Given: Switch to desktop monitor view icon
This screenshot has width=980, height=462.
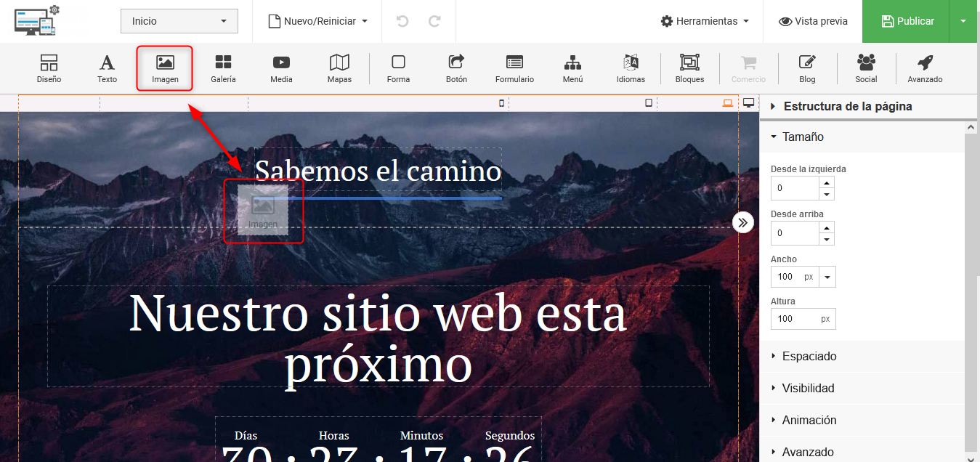Looking at the screenshot, I should pos(749,103).
